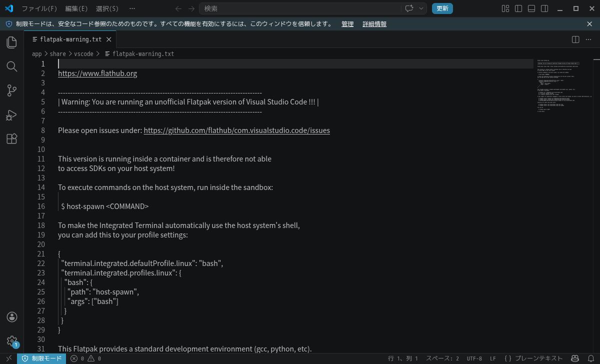Click the 制限モード status bar item
600x364 pixels.
42,358
